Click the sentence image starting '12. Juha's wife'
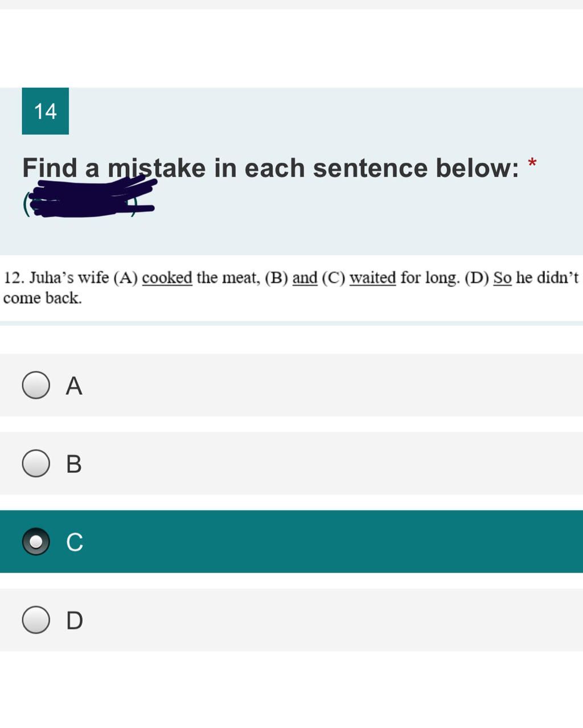The image size is (583, 728). [x=291, y=288]
